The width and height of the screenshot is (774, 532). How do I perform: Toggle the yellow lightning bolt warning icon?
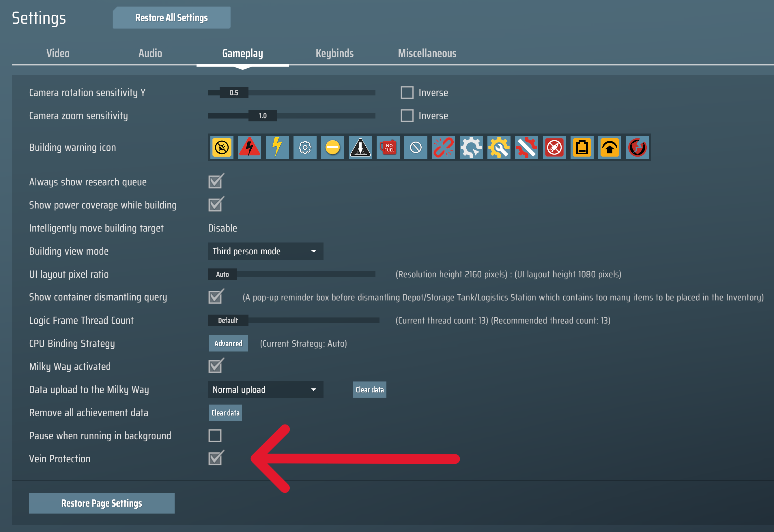[277, 147]
